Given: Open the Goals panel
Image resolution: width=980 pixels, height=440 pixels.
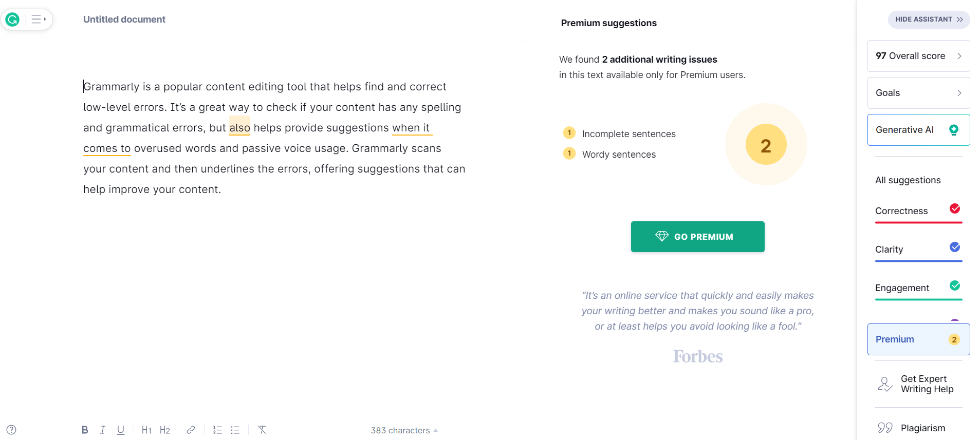Looking at the screenshot, I should 918,93.
